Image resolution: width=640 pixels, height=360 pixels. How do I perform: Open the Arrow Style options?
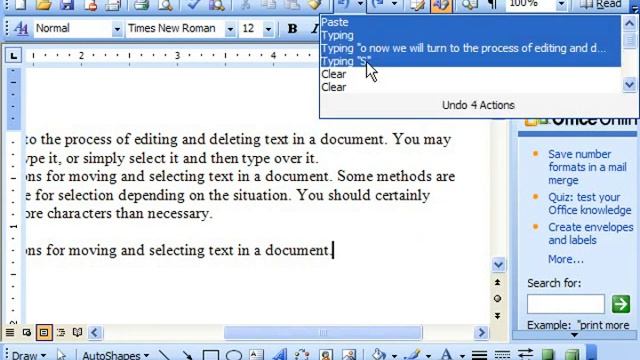[x=525, y=354]
